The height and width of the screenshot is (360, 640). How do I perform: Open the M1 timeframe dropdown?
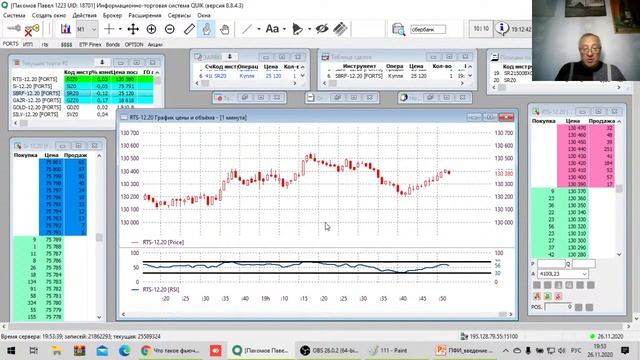(x=87, y=29)
